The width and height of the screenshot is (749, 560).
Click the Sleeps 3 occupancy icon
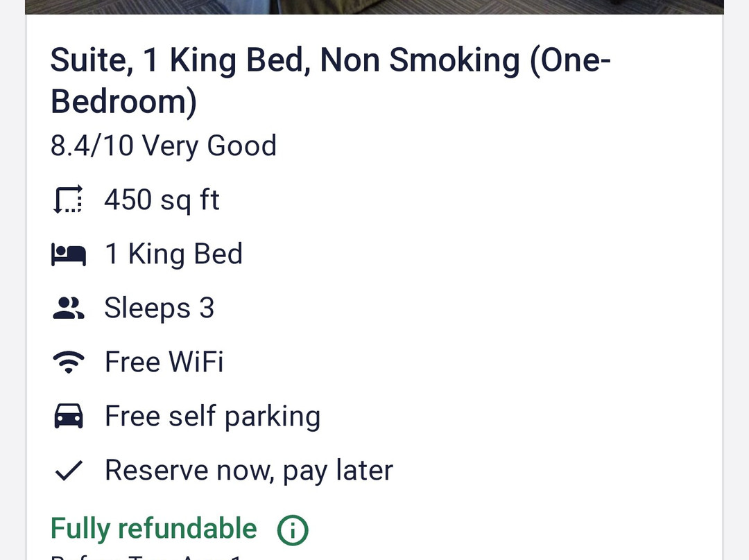[68, 307]
